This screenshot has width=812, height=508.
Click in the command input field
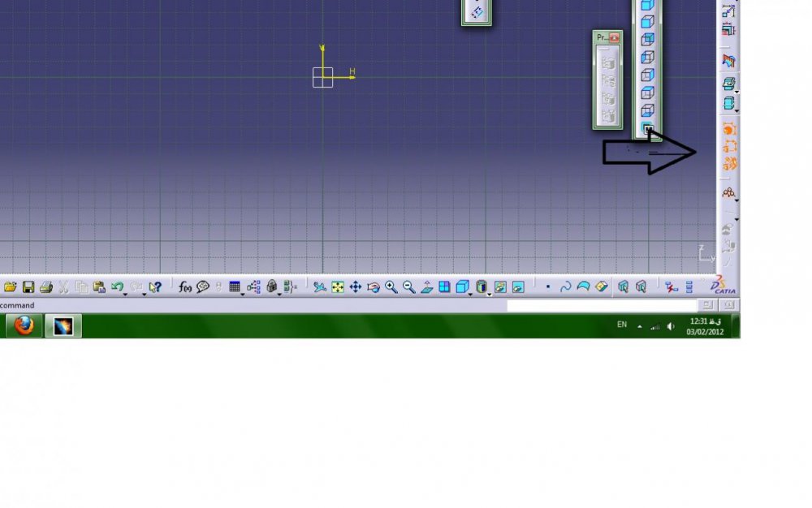pos(602,306)
